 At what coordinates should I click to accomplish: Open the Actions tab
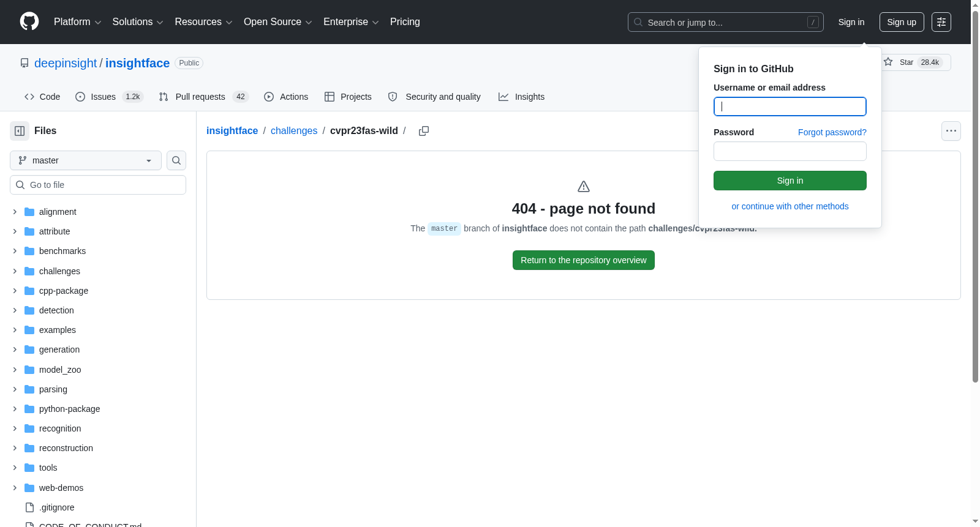click(286, 97)
